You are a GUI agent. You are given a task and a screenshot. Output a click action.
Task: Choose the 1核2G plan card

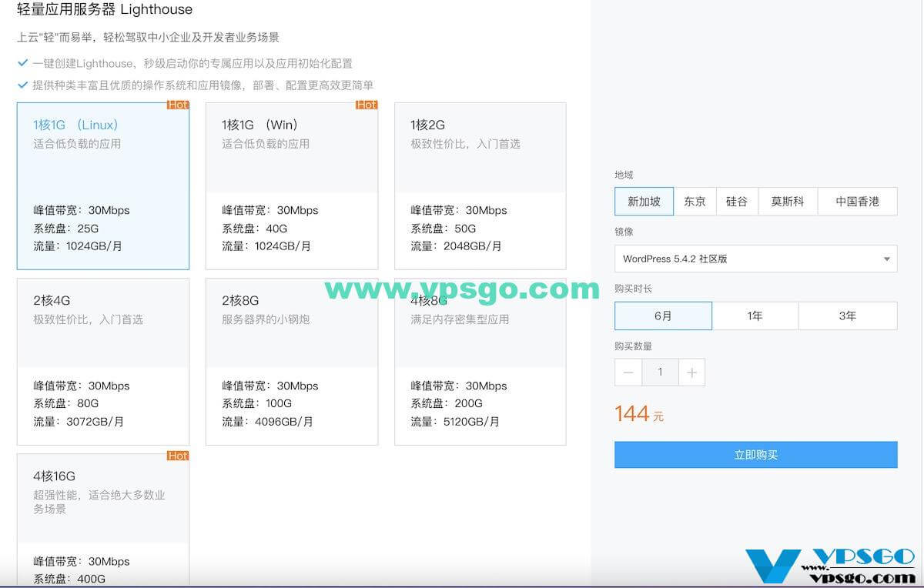480,186
